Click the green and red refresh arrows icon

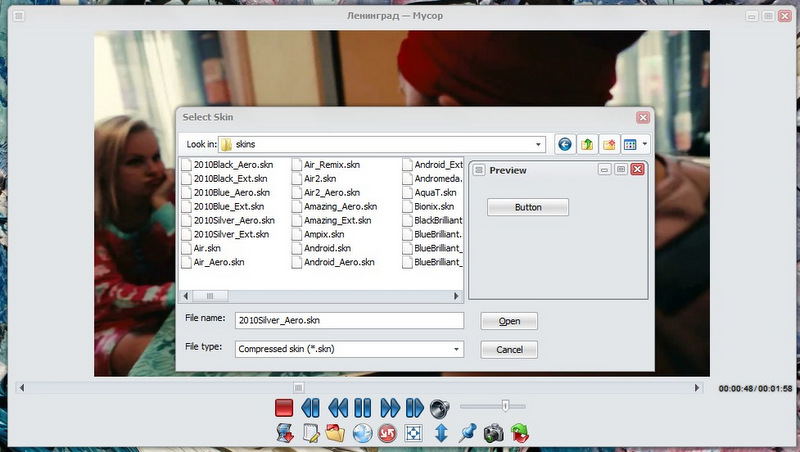pyautogui.click(x=520, y=433)
